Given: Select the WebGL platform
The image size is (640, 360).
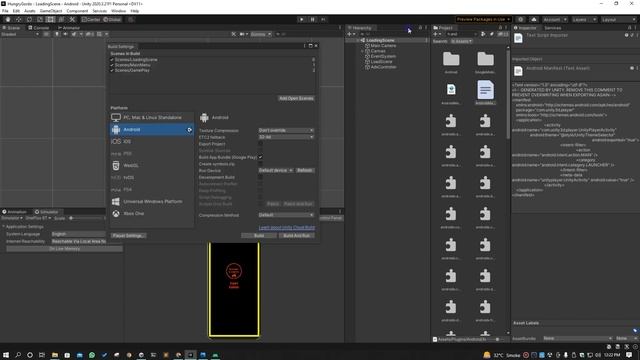Looking at the screenshot, I should [x=152, y=165].
